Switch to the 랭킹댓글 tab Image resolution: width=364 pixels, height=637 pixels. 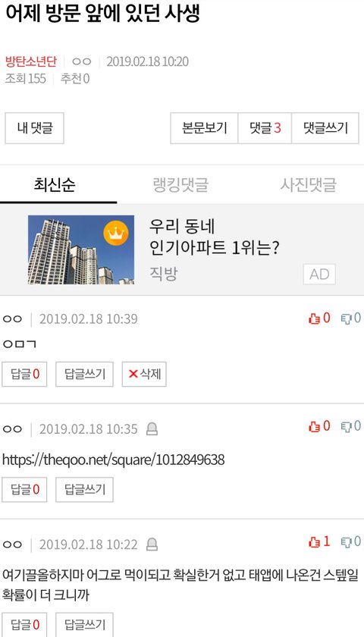[180, 185]
